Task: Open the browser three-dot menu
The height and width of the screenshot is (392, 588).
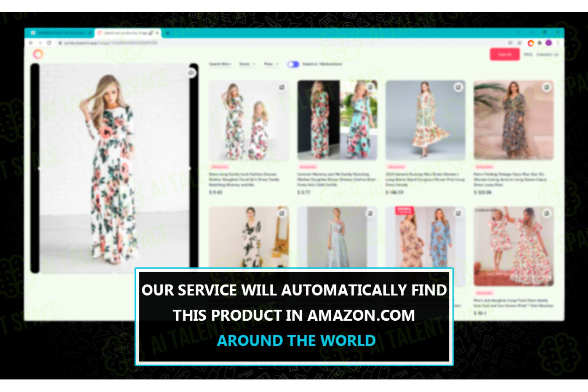Action: pyautogui.click(x=558, y=43)
